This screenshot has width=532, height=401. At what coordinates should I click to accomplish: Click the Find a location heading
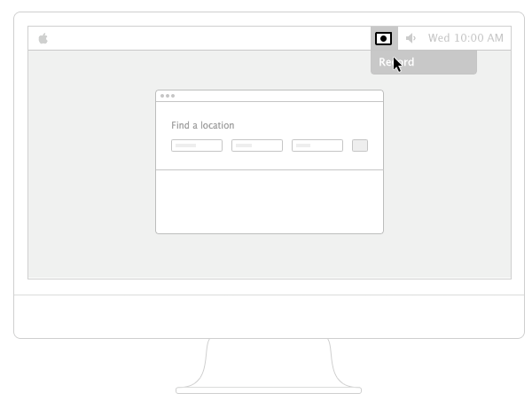(x=202, y=125)
